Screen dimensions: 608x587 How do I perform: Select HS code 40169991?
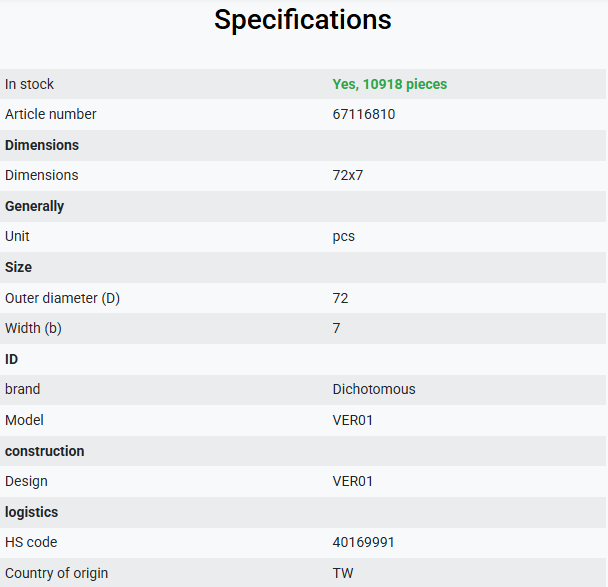coord(363,542)
